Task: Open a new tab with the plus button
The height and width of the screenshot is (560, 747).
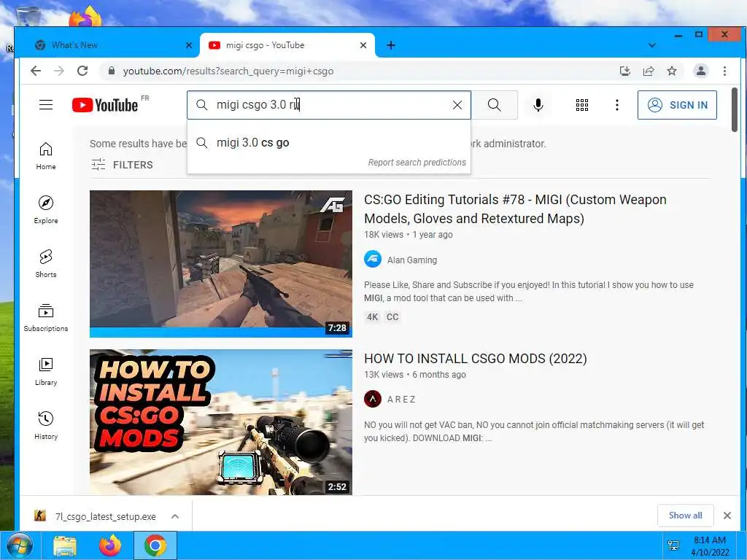Action: 391,45
